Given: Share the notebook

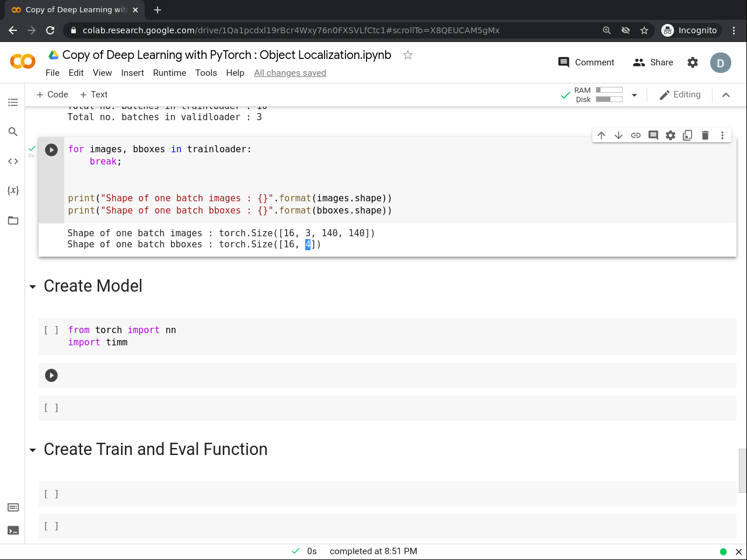Looking at the screenshot, I should coord(653,62).
